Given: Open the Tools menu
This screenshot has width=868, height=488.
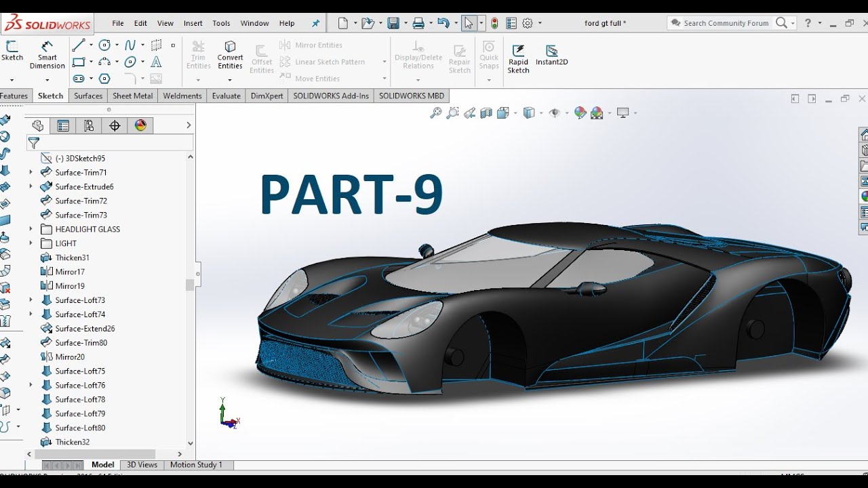Looking at the screenshot, I should [221, 23].
